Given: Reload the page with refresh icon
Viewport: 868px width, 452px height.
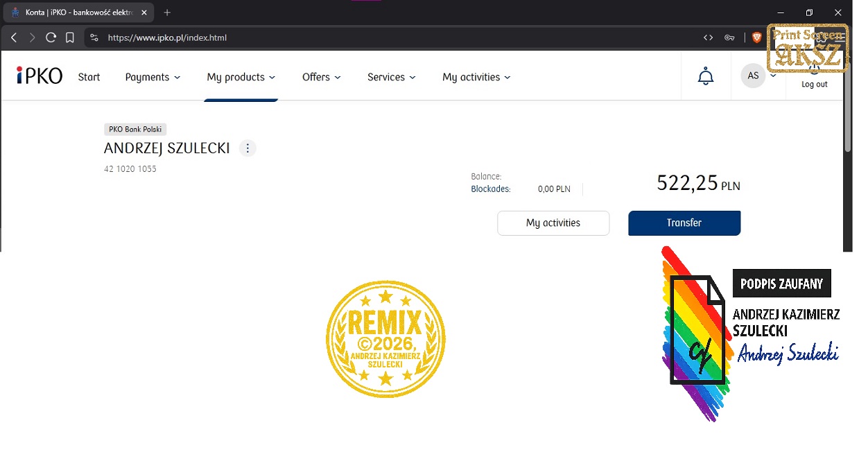Looking at the screenshot, I should tap(51, 37).
